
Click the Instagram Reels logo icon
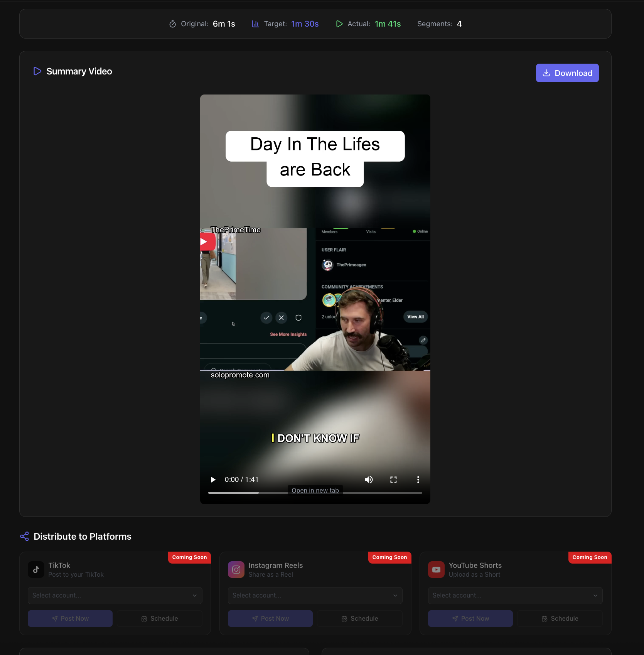(236, 569)
